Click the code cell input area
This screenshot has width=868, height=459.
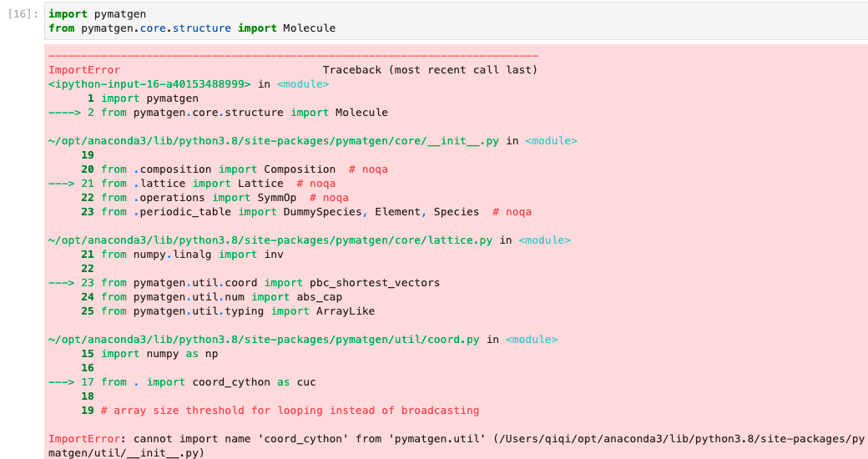[x=457, y=21]
